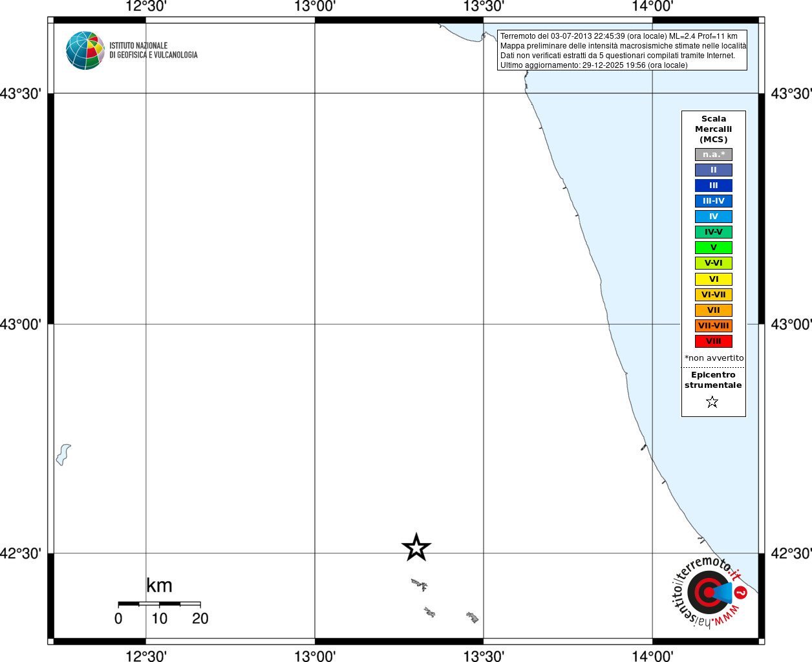
Task: Click the top 12°30' longitude label
Action: pyautogui.click(x=146, y=6)
